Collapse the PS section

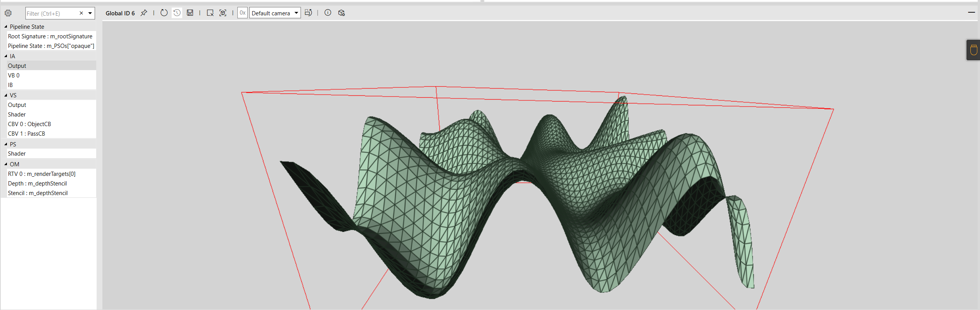(x=6, y=144)
